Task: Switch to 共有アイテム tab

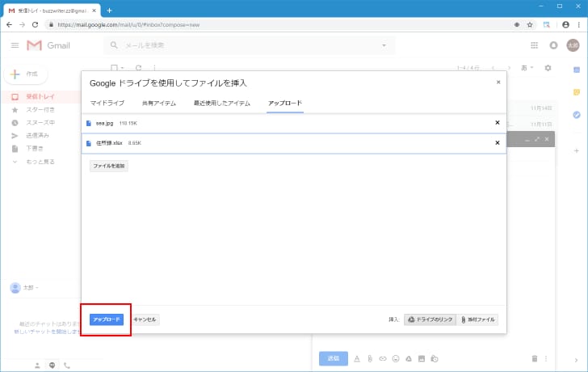Action: (x=158, y=103)
